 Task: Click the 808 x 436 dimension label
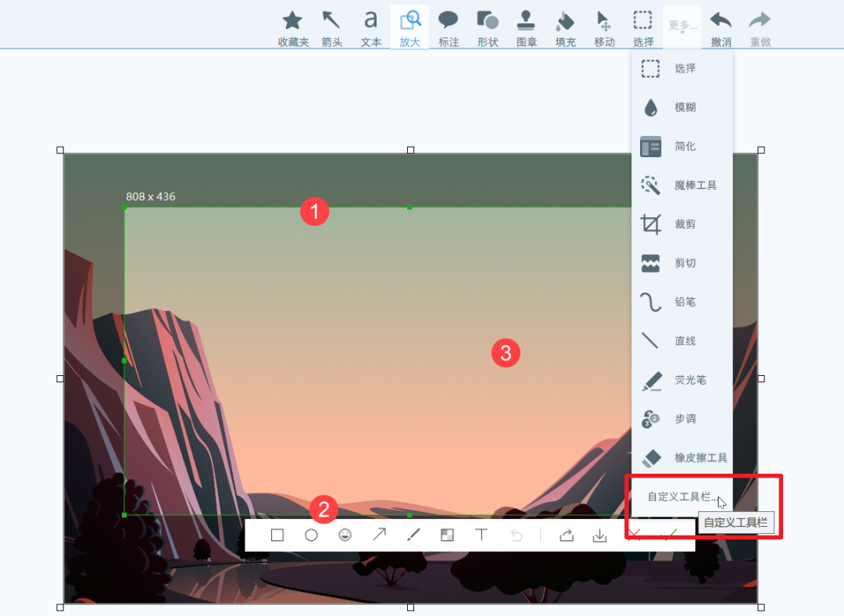(151, 196)
